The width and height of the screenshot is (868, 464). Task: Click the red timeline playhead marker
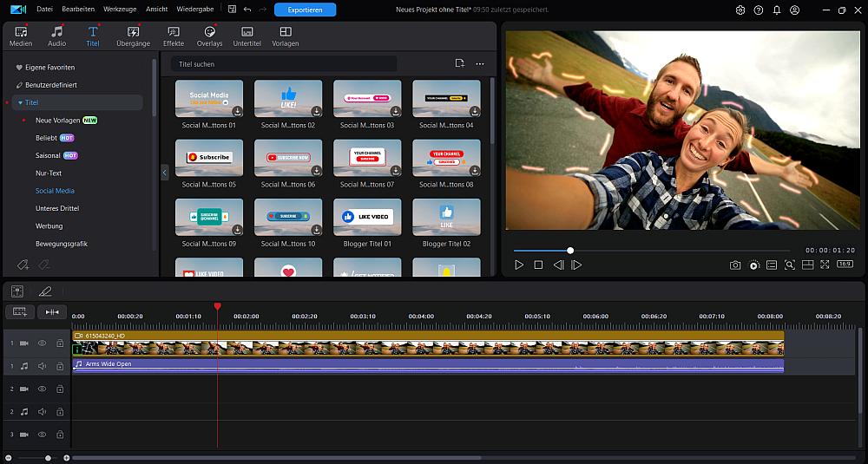[x=218, y=306]
